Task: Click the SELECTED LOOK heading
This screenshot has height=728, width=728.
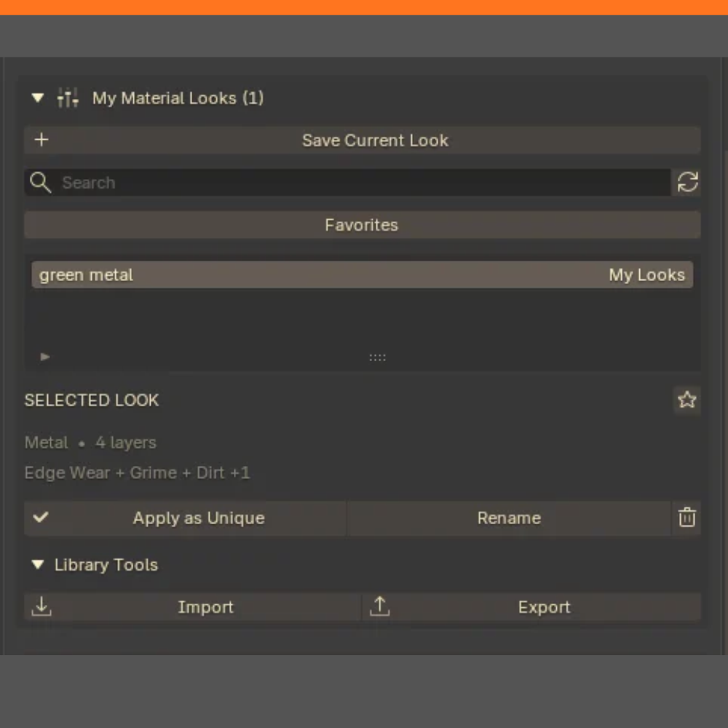Action: (x=92, y=400)
